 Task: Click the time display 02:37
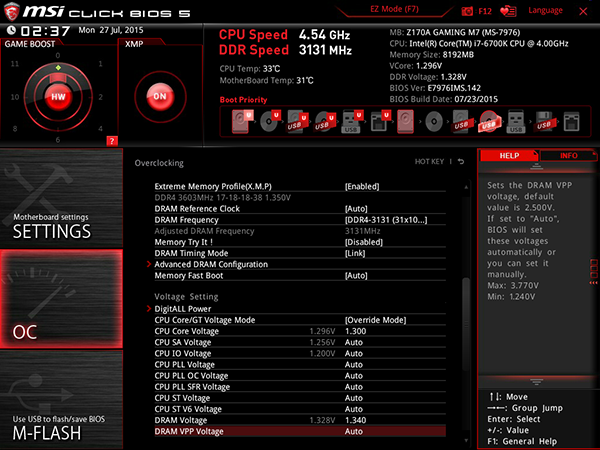[x=45, y=31]
